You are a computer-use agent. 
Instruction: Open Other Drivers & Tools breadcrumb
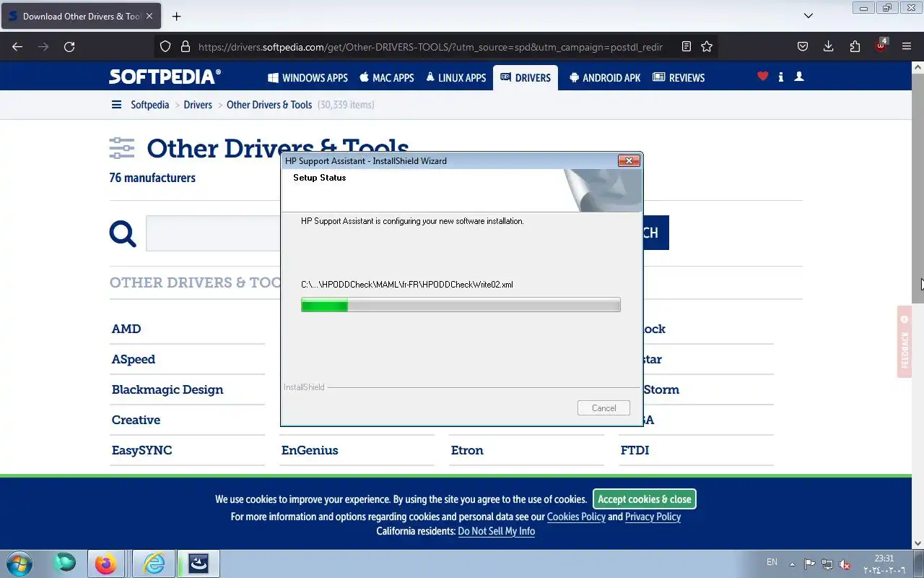pyautogui.click(x=269, y=105)
